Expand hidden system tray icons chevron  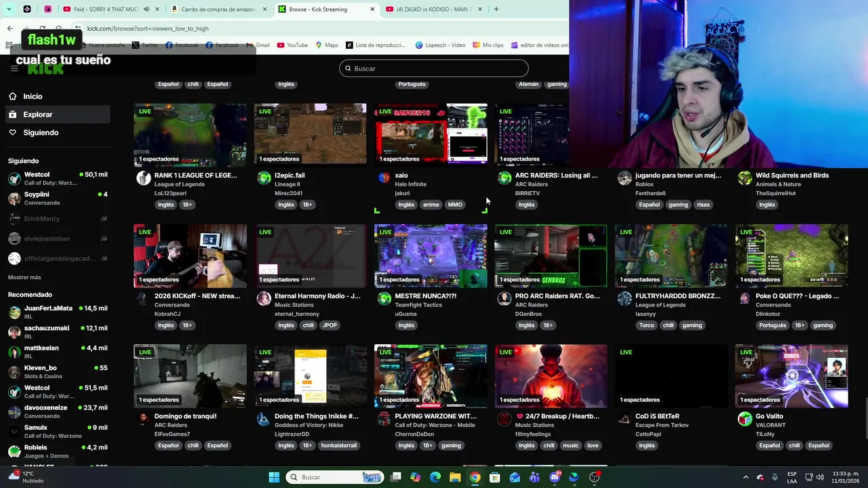745,477
